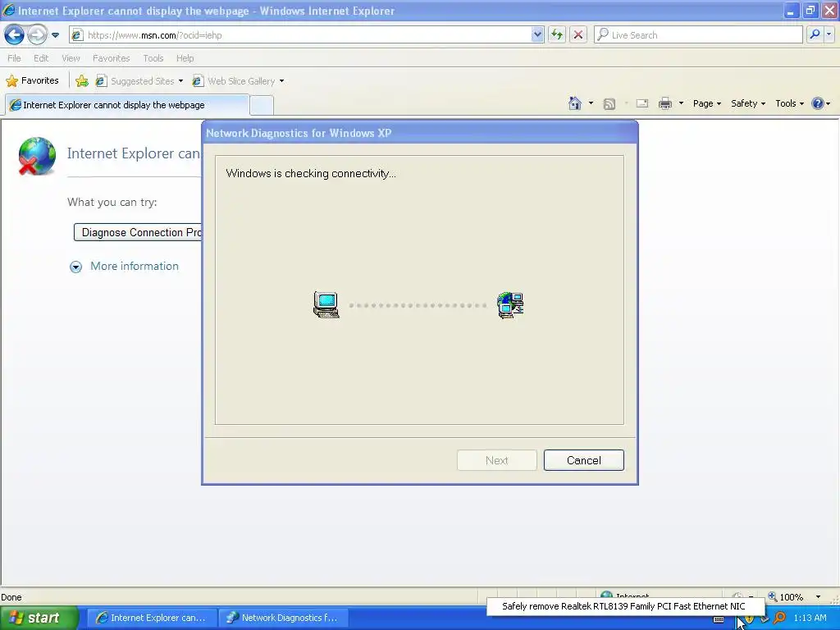Switch to Network Diagnostics taskbar button
Screen dimensions: 840x630
[x=283, y=618]
